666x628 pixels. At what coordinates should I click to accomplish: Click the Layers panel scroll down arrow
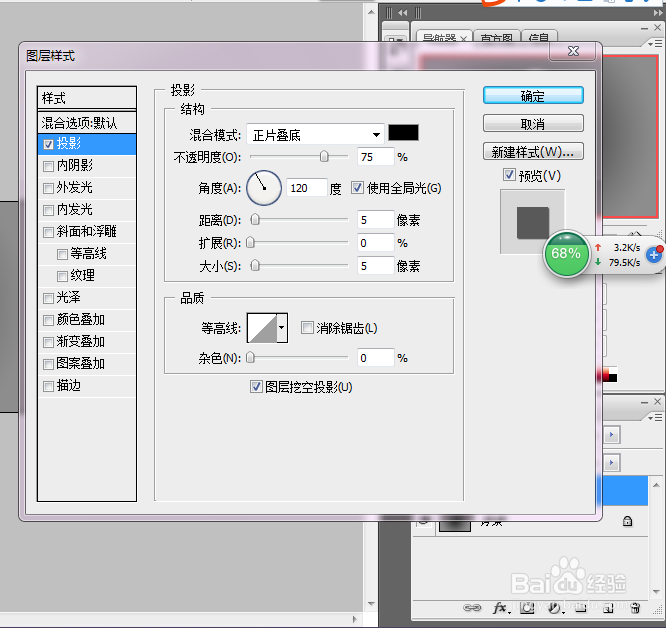(656, 591)
